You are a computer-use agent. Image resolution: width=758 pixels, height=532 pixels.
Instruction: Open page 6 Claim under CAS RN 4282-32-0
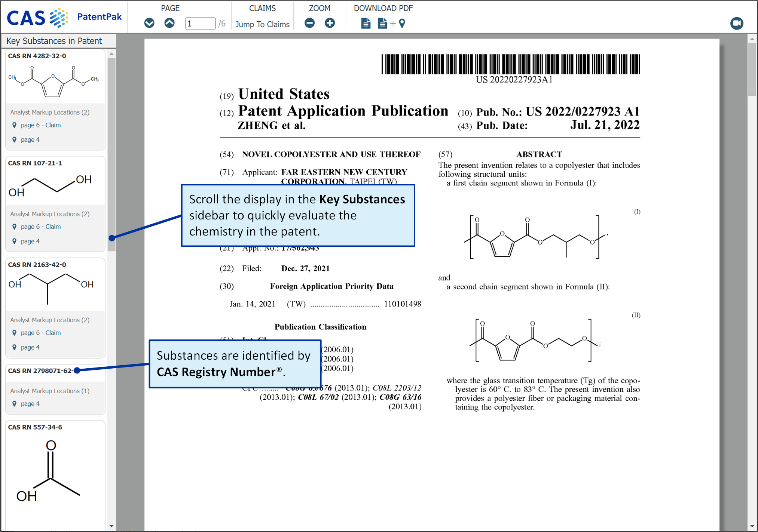(40, 125)
